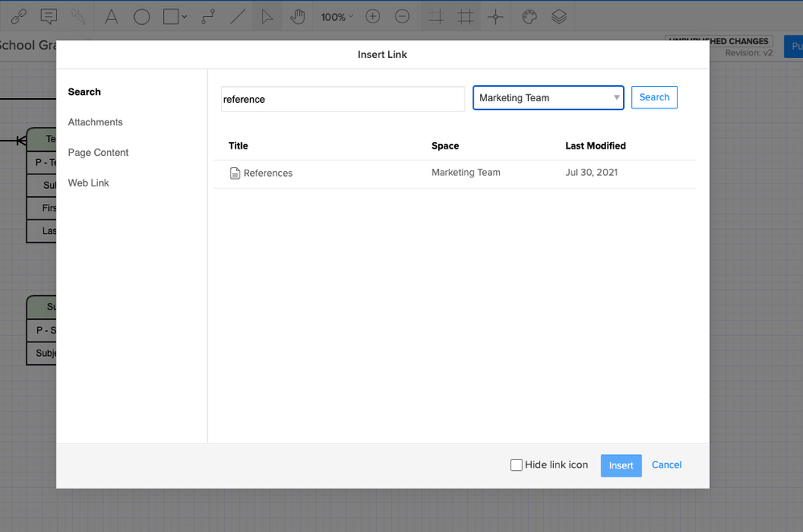The width and height of the screenshot is (803, 532).
Task: Select the rectangle shape tool
Action: [171, 17]
